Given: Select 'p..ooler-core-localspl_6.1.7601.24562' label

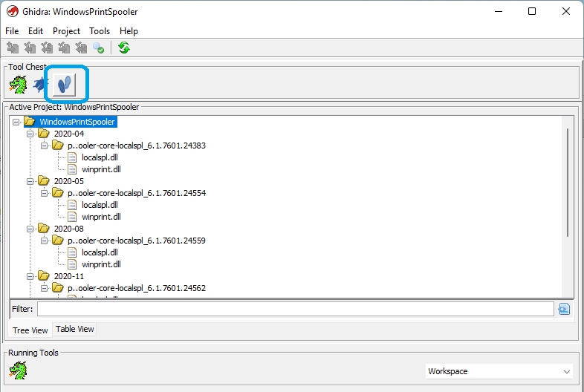Looking at the screenshot, I should click(136, 289).
